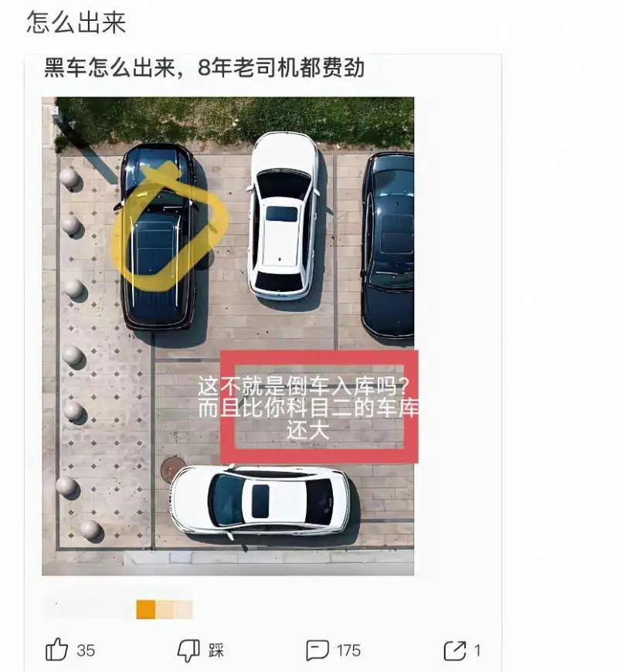
Task: Tap the thumbs-down dislike icon
Action: tap(188, 650)
